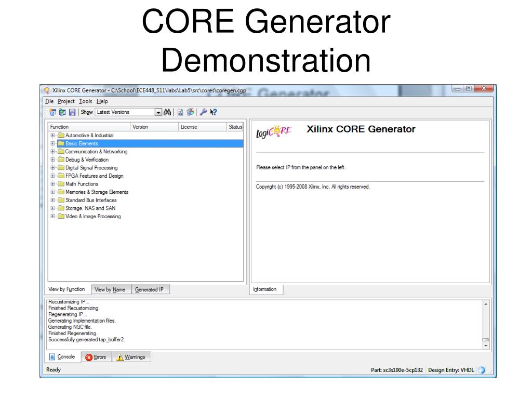Switch to the Errors tab label

coord(100,357)
